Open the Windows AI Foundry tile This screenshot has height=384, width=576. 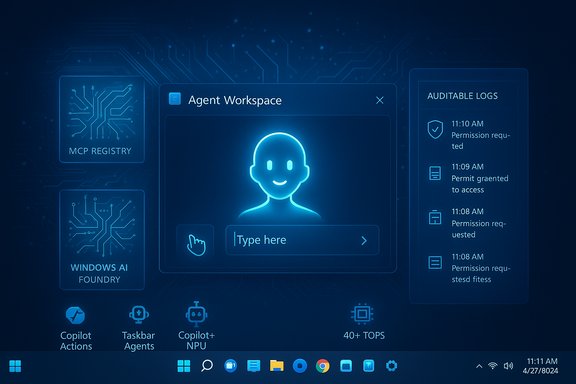102,240
